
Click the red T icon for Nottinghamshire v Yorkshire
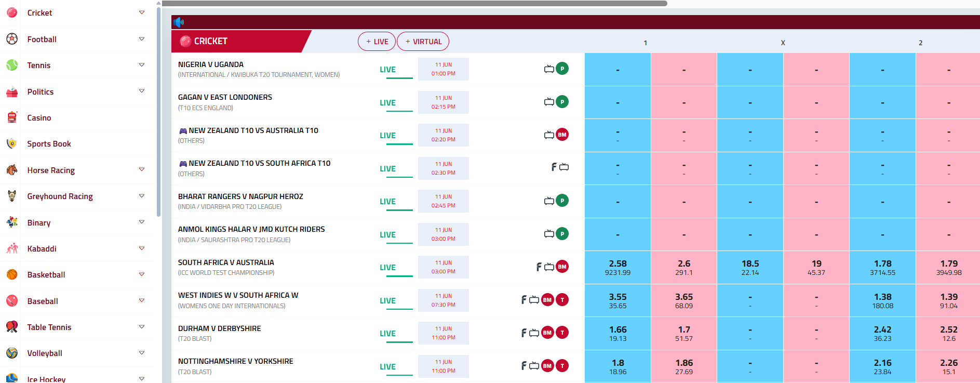(x=562, y=366)
